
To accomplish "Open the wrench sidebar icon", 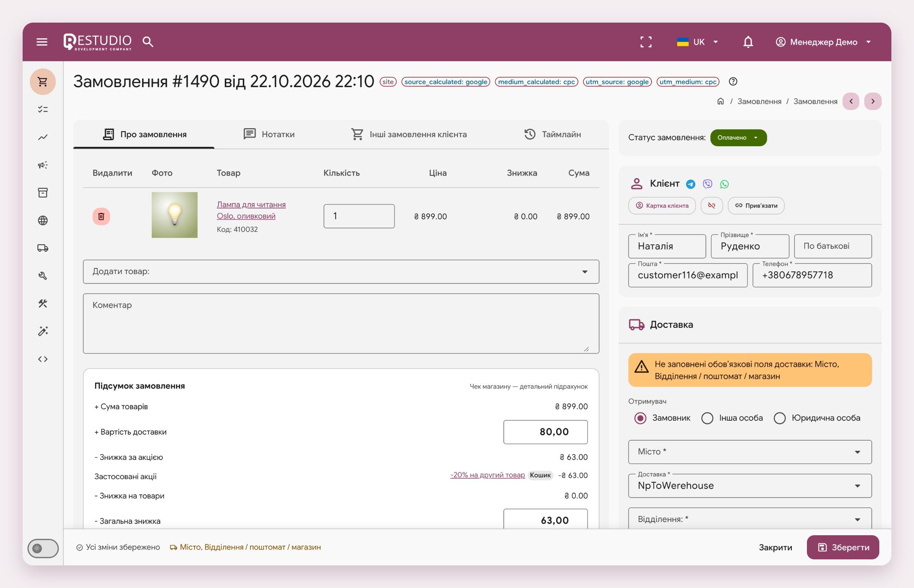I will [43, 276].
